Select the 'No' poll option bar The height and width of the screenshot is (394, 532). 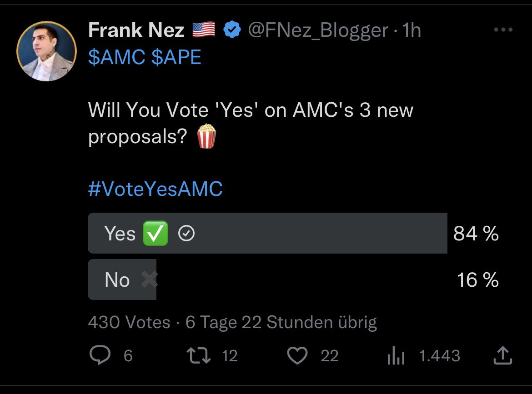[122, 280]
